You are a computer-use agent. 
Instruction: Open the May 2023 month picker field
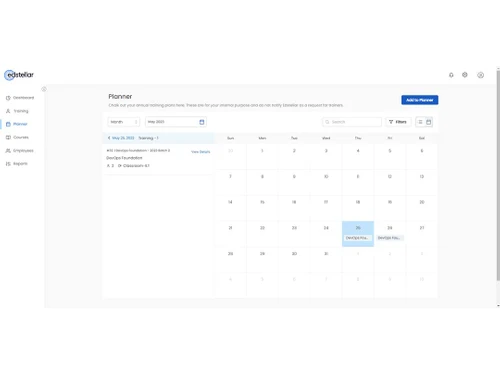[x=176, y=122]
